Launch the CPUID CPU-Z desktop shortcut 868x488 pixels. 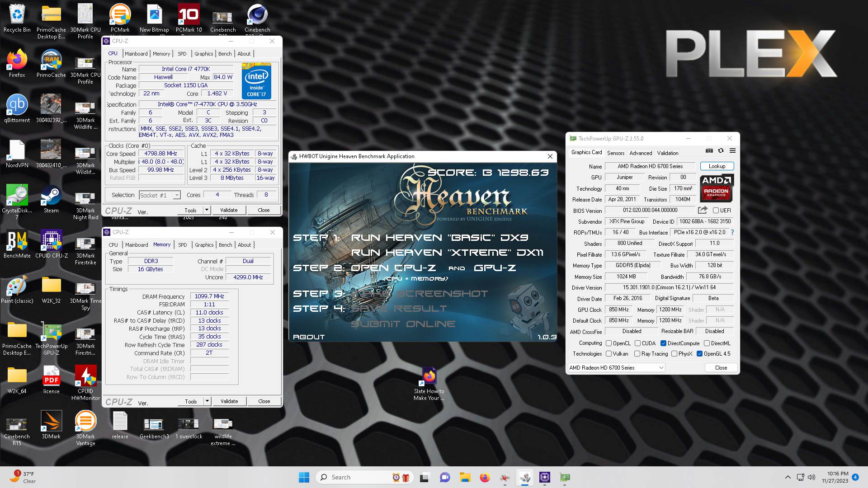pyautogui.click(x=51, y=244)
